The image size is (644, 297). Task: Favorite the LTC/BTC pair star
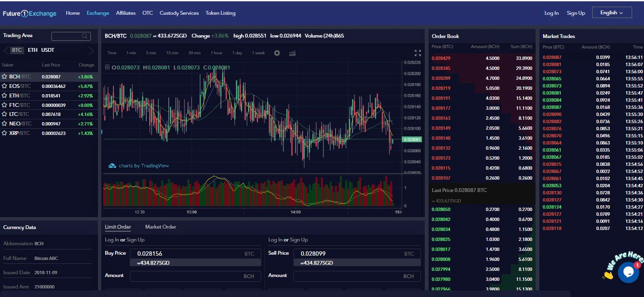coord(4,114)
